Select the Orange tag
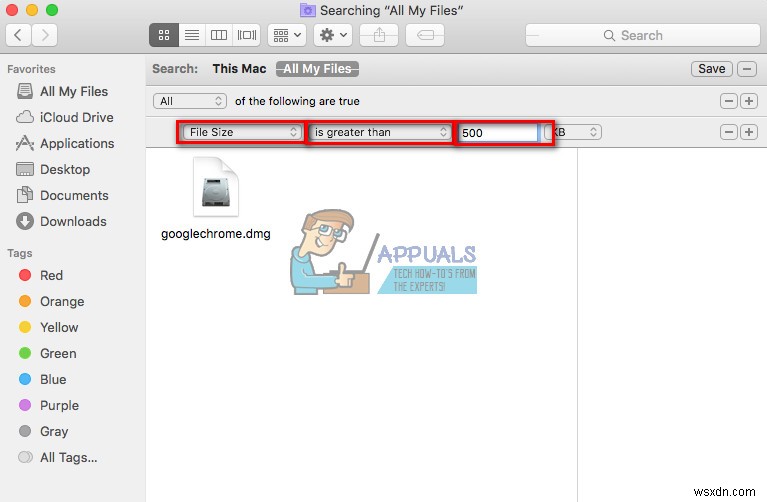767x502 pixels. click(51, 301)
